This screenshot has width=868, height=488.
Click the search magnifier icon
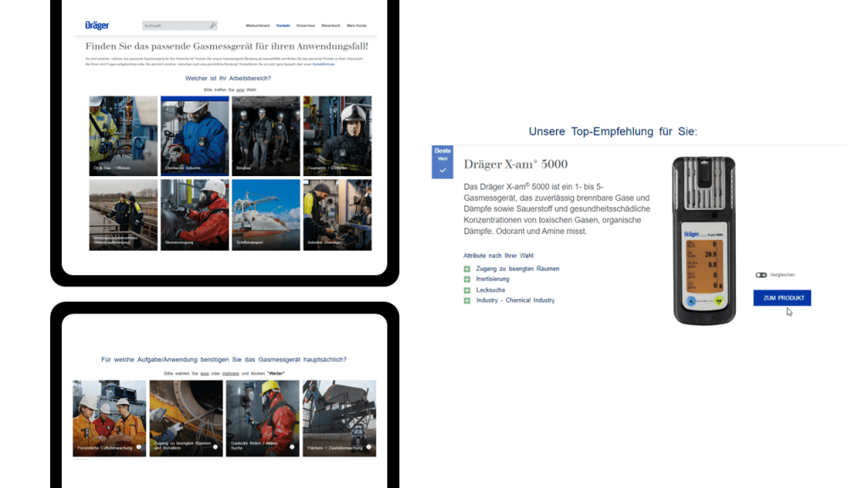pyautogui.click(x=213, y=25)
